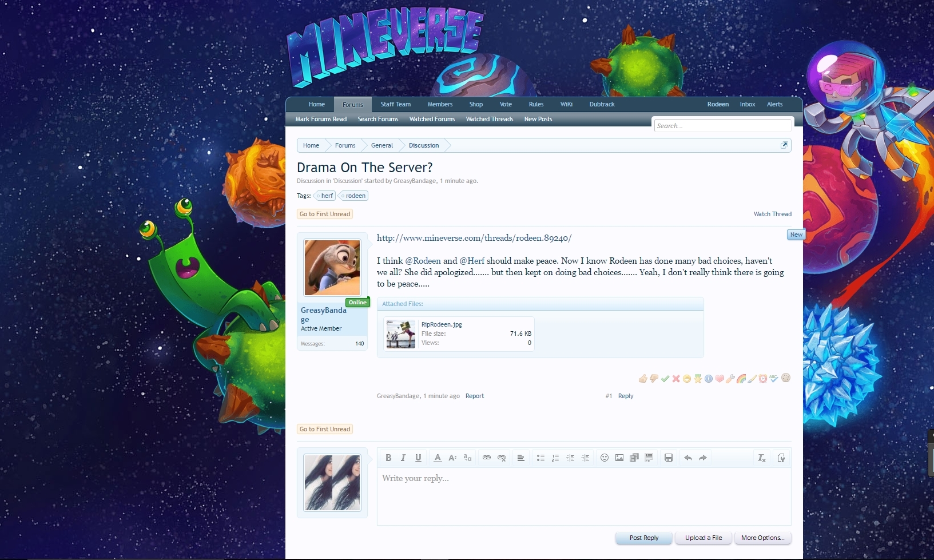Insert an unordered bullet list
Screen dimensions: 934x560
[x=540, y=458]
